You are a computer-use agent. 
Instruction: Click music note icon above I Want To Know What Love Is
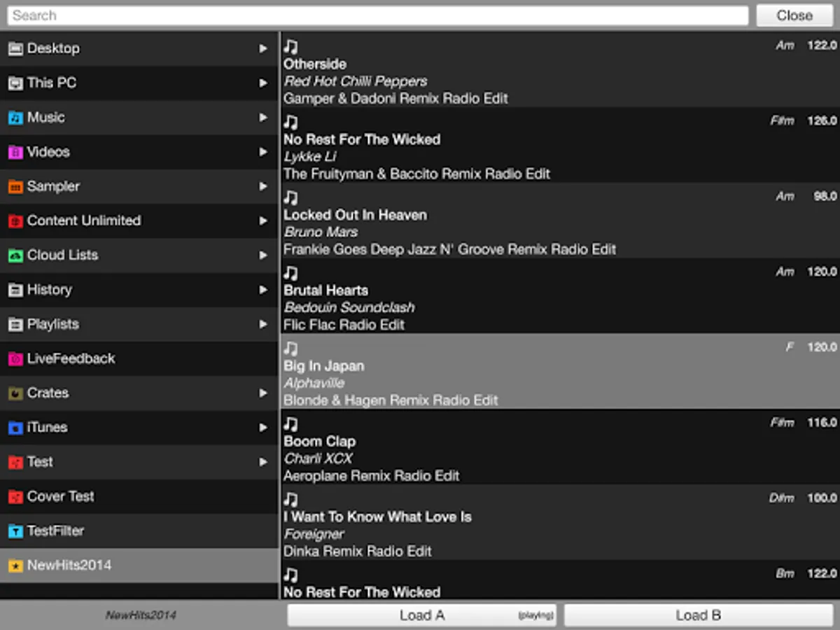tap(290, 499)
